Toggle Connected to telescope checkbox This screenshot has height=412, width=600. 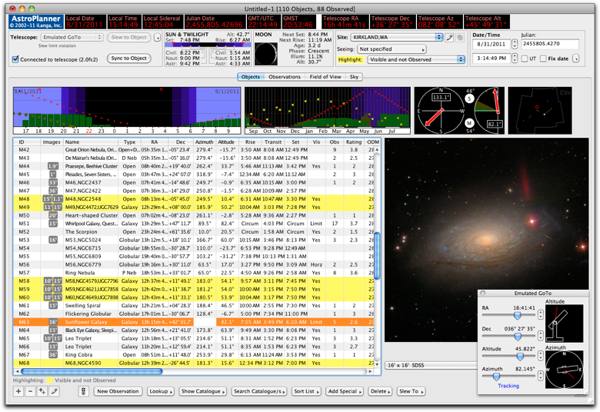click(13, 58)
